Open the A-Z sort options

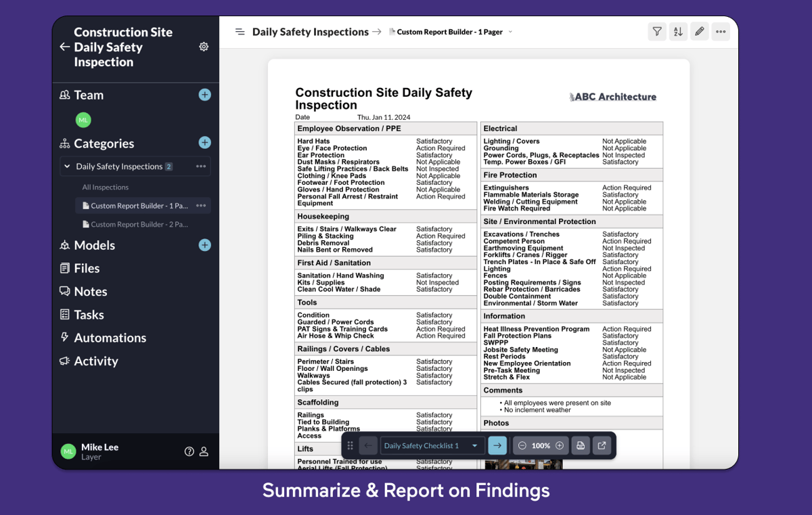tap(678, 31)
